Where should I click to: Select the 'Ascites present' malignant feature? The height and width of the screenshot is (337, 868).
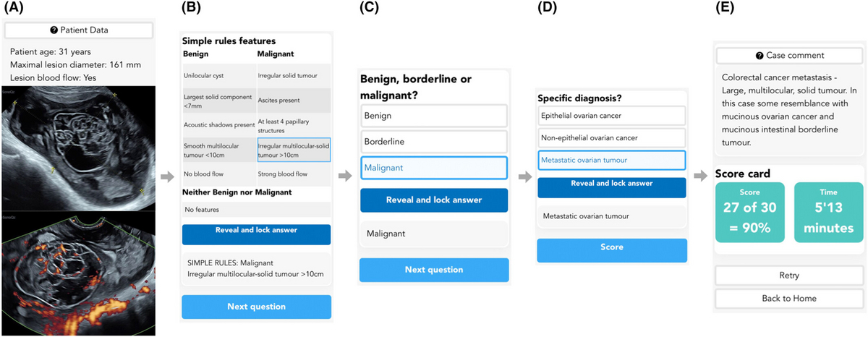[x=293, y=100]
